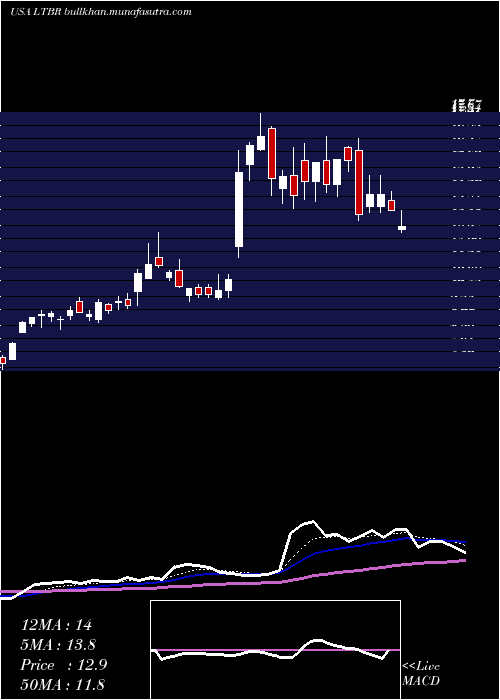Click the tall white breakout candlestick
Image resolution: width=500 pixels, height=700 pixels.
coord(239,204)
